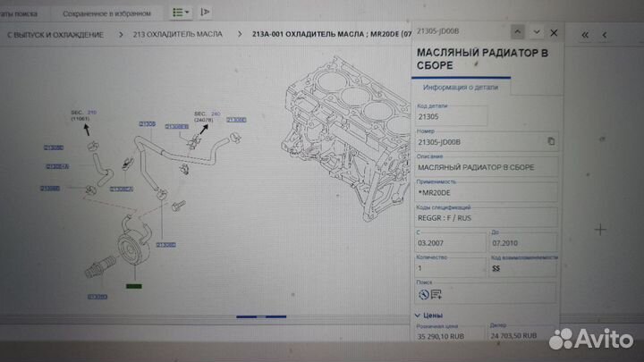Click the down chevron in part panel header
The image size is (644, 362).
pyautogui.click(x=534, y=32)
